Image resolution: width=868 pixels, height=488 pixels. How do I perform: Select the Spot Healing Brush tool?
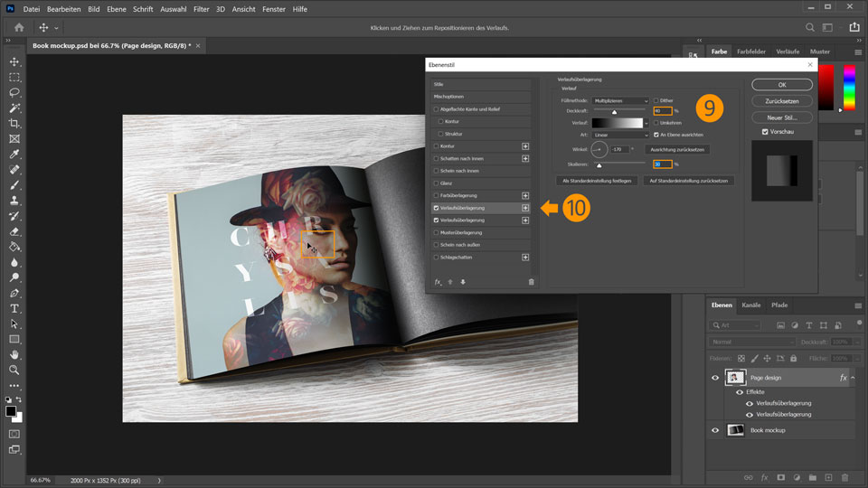[14, 170]
